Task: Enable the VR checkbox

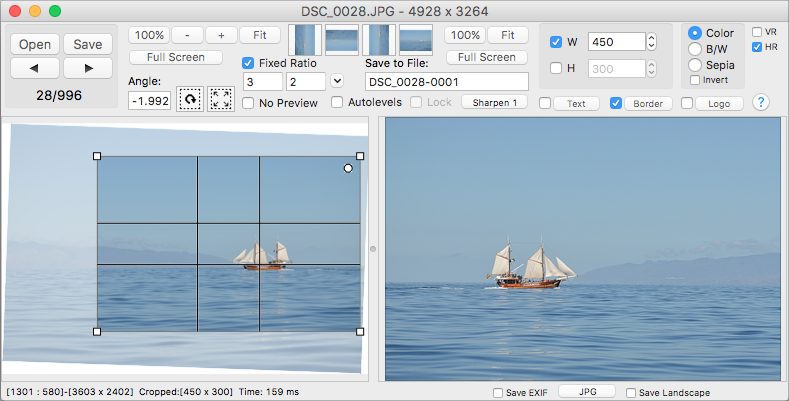Action: click(x=757, y=32)
